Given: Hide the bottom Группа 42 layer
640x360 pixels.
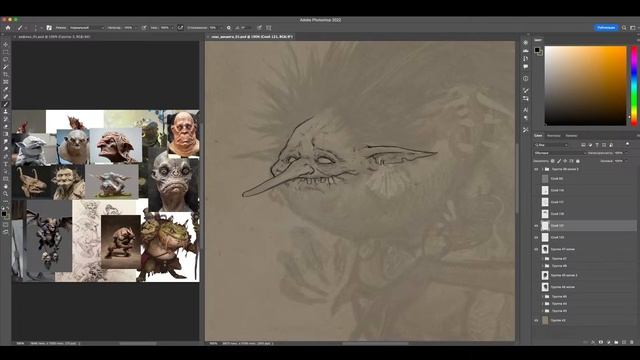Looking at the screenshot, I should click(536, 320).
